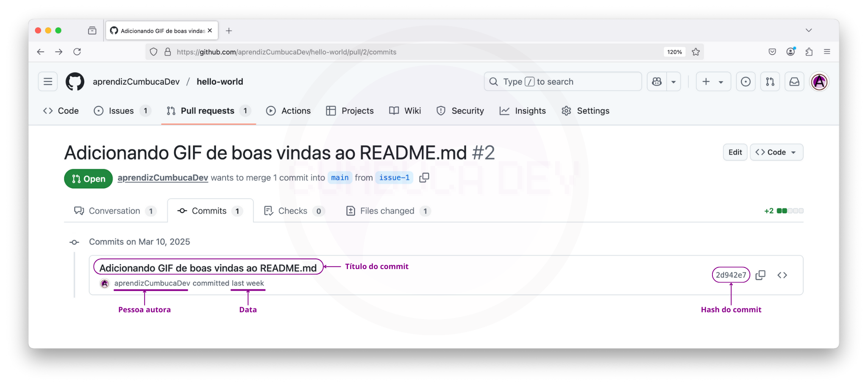
Task: Copy the commit SHA 2d942e7
Action: click(x=760, y=275)
